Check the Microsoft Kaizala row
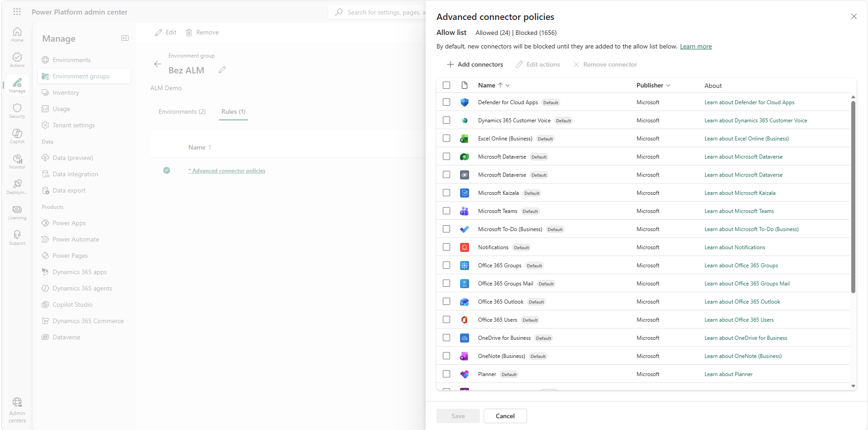This screenshot has height=430, width=868. [446, 193]
